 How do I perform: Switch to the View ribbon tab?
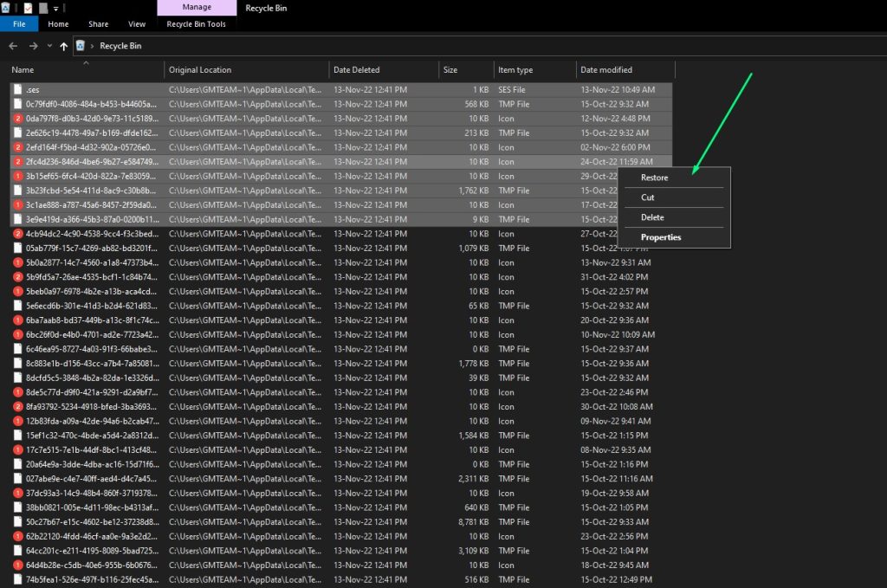[137, 24]
